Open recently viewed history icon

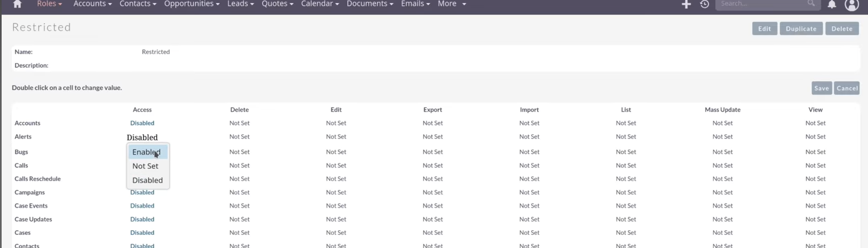(704, 4)
